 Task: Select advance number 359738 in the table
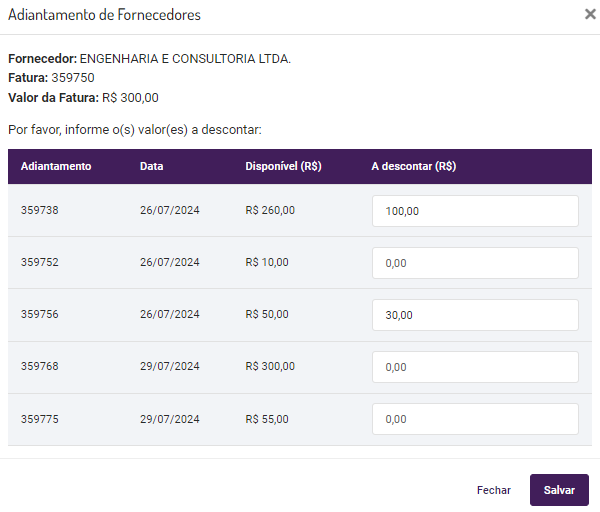click(40, 210)
